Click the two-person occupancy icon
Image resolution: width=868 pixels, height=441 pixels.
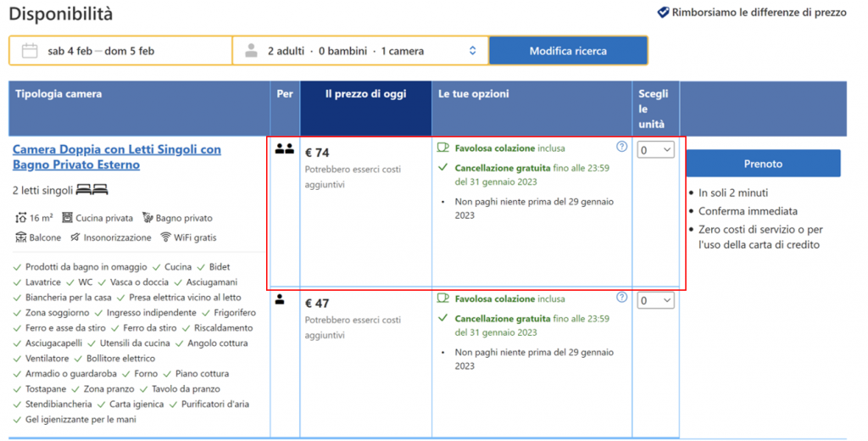pyautogui.click(x=284, y=149)
